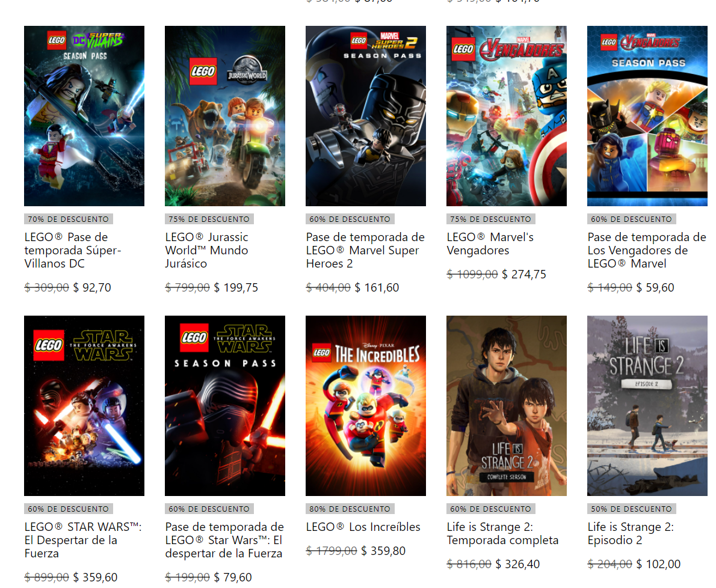Image resolution: width=716 pixels, height=588 pixels.
Task: Open LEGO The Incredibles cover image
Action: tap(366, 406)
